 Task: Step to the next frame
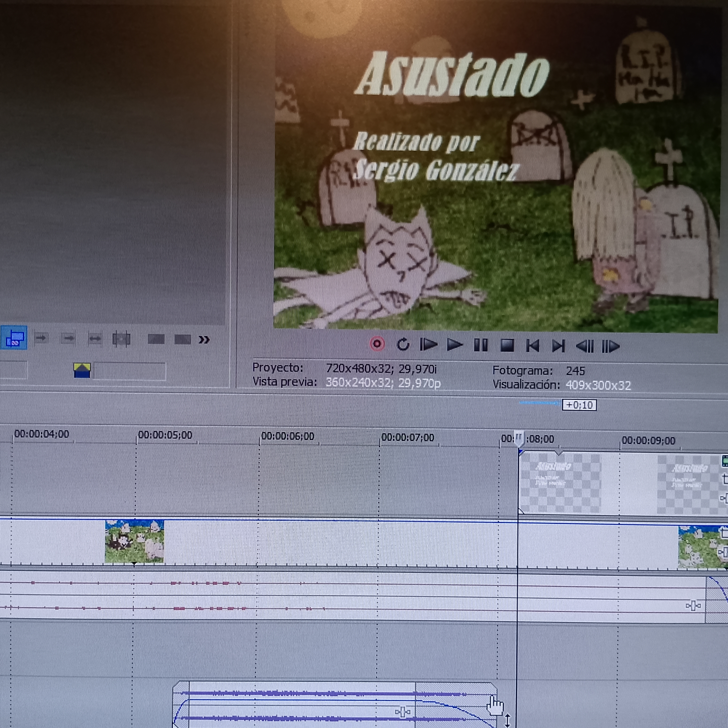click(x=610, y=346)
